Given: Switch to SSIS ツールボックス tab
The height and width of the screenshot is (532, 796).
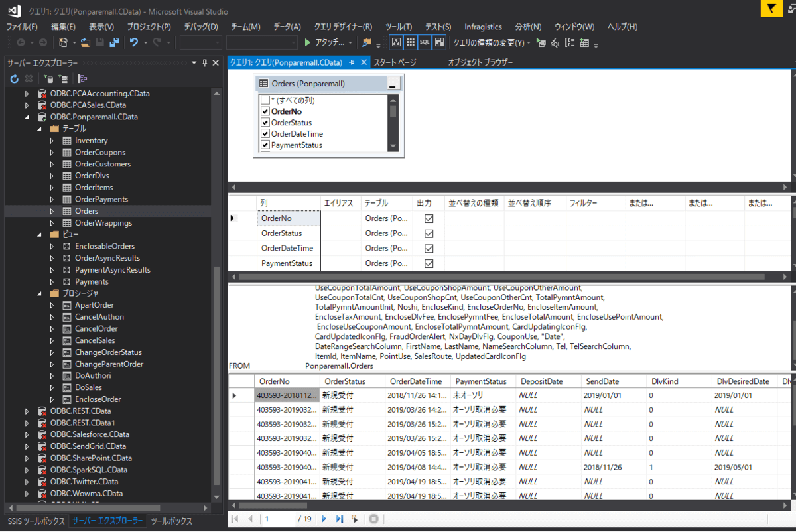Looking at the screenshot, I should point(36,521).
